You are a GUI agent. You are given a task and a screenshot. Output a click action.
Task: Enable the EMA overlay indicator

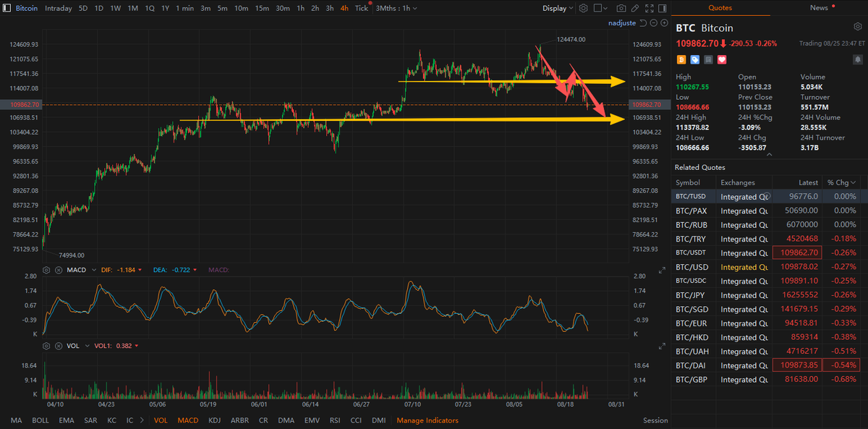coord(67,420)
